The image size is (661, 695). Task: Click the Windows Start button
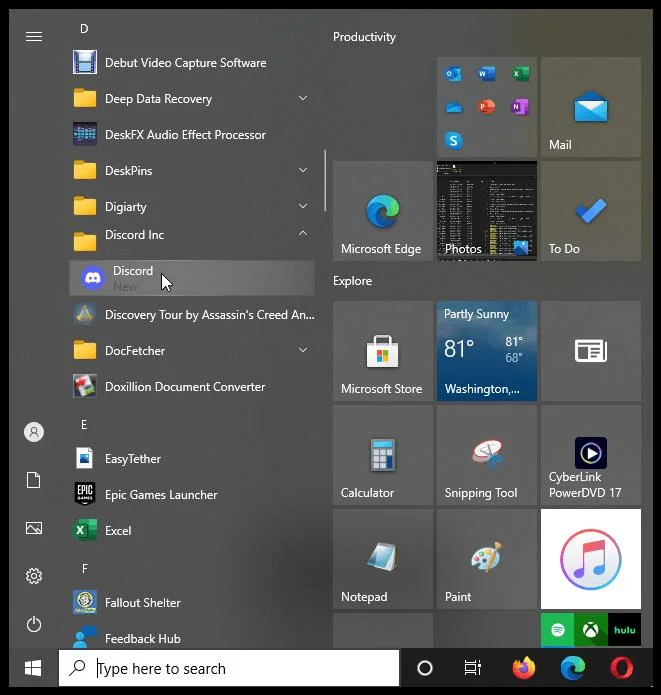pyautogui.click(x=34, y=668)
